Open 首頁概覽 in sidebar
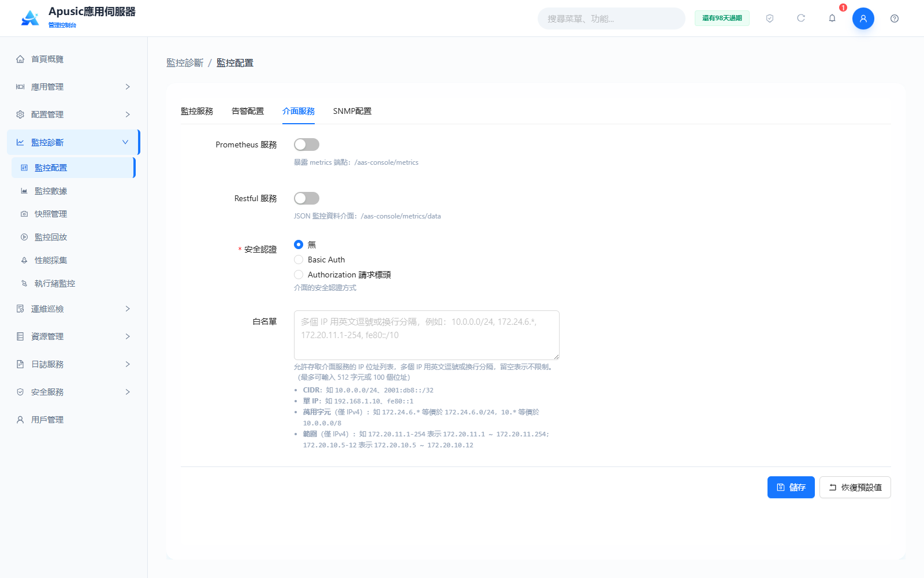Viewport: 924px width, 578px height. pos(73,59)
